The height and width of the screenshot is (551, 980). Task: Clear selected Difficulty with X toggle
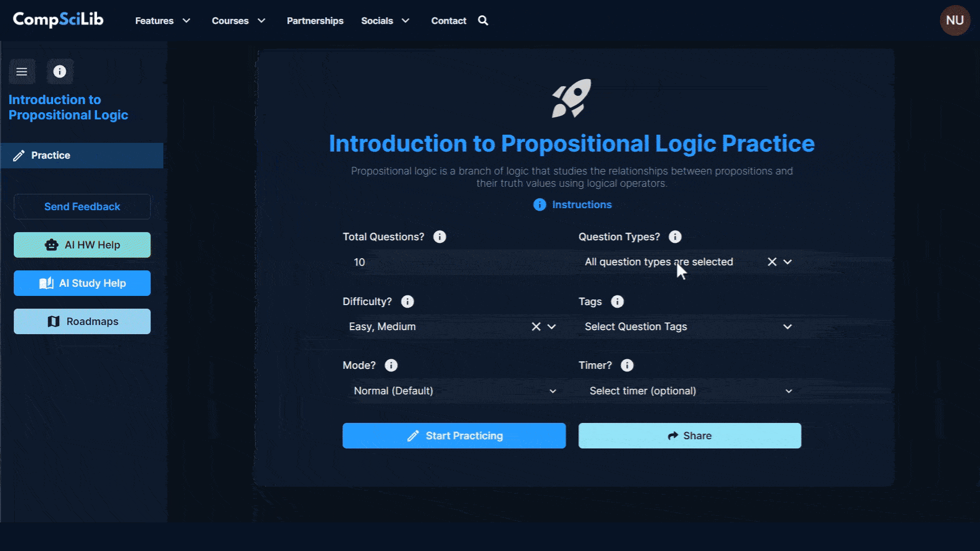536,327
